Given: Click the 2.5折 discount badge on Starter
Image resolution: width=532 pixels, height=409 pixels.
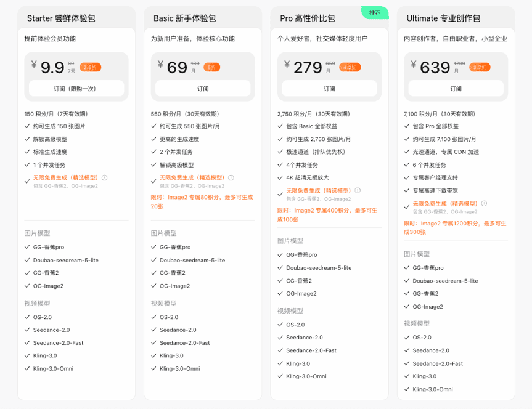Looking at the screenshot, I should click(90, 67).
